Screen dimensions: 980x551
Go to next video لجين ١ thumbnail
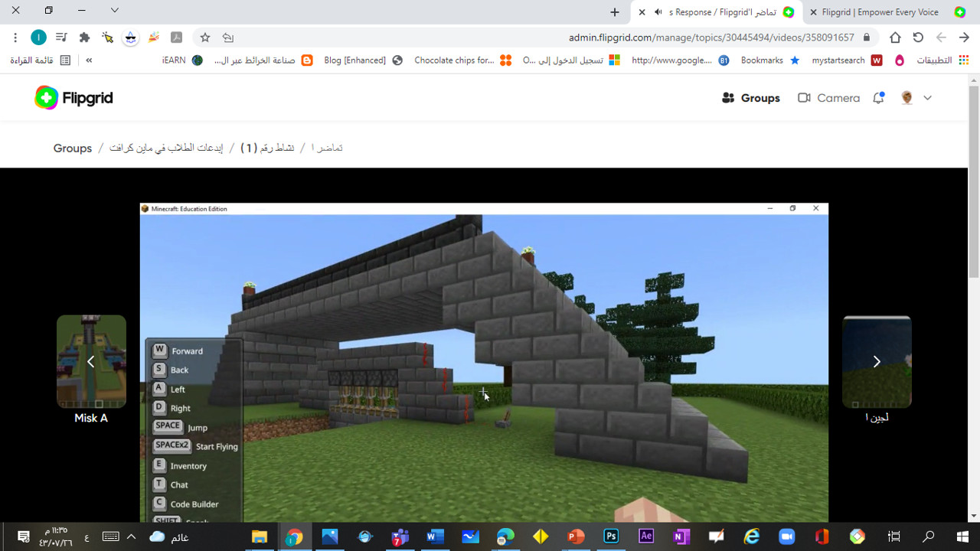click(x=877, y=361)
